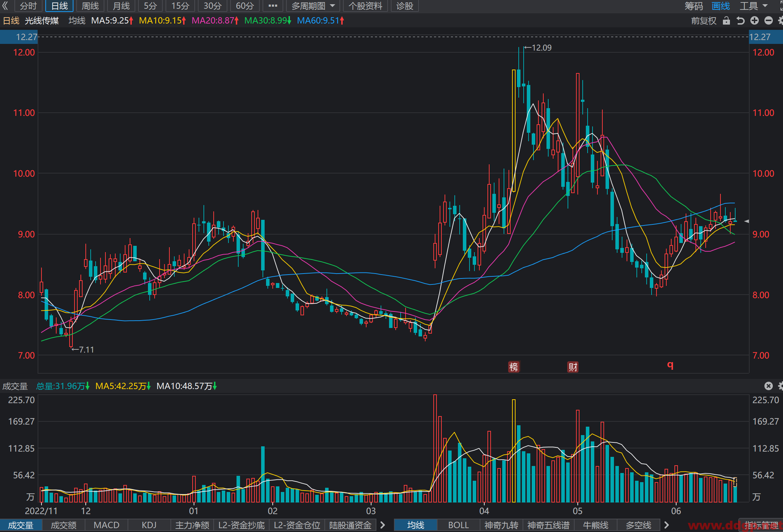This screenshot has height=532, width=783.
Task: Click the red 榜 marker on chart
Action: [513, 367]
